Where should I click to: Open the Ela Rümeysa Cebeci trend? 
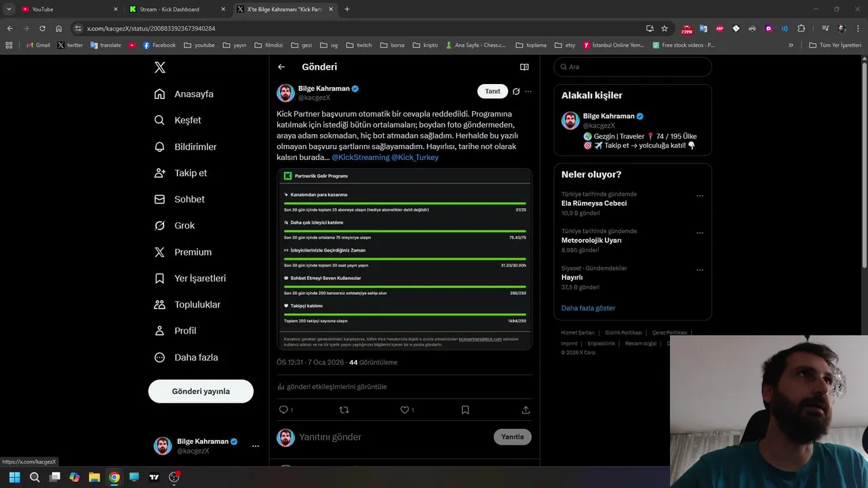coord(594,203)
